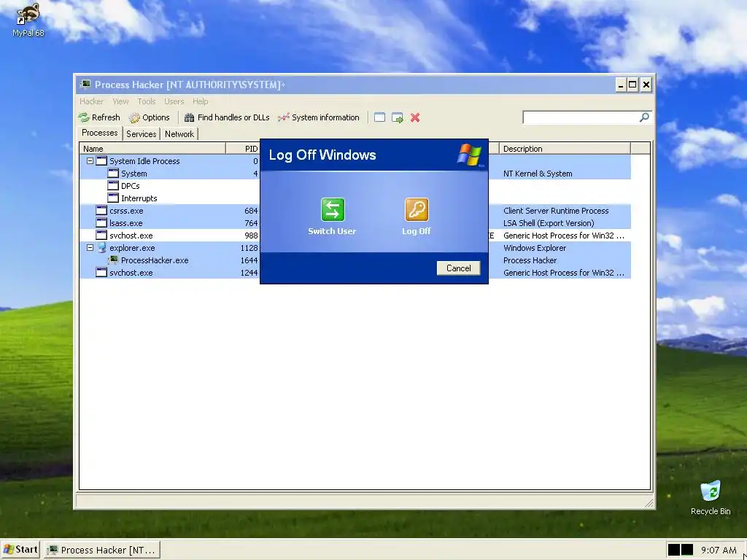Click the PID 1128 cell
The width and height of the screenshot is (747, 560).
249,248
